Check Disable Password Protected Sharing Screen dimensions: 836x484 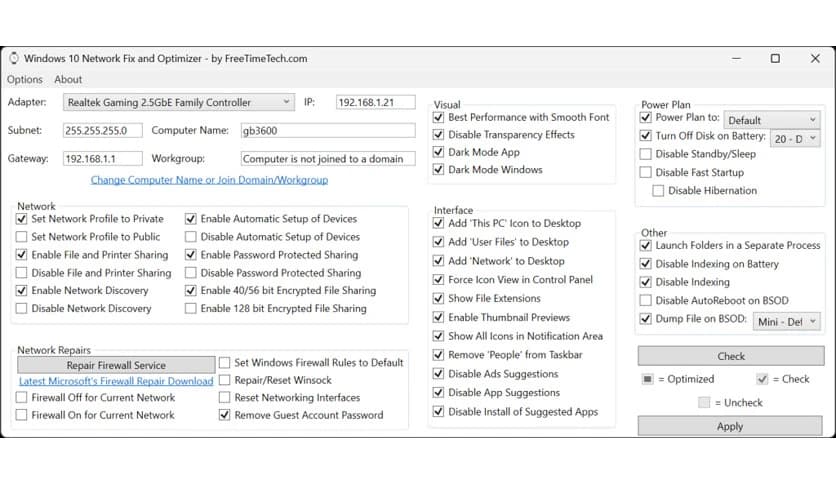pyautogui.click(x=191, y=273)
